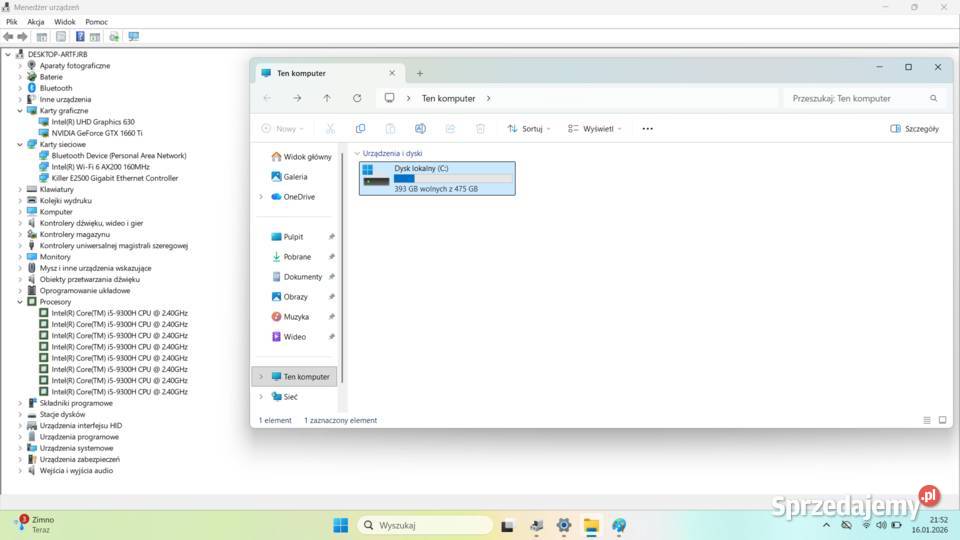Click the volume speaker icon in system tray

tap(881, 525)
